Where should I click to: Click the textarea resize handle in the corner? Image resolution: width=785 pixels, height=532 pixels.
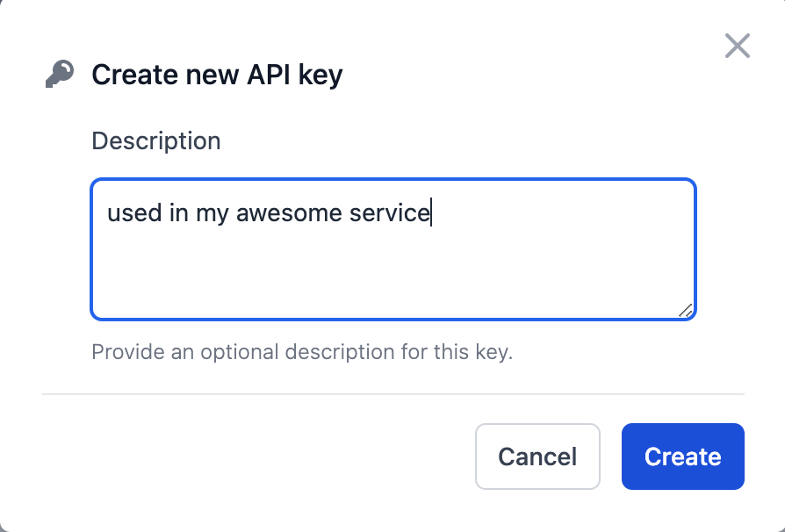686,309
